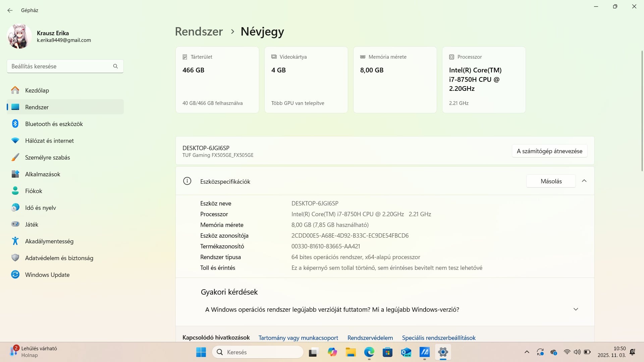644x362 pixels.
Task: Open Hálózat és internet settings
Action: click(x=49, y=141)
